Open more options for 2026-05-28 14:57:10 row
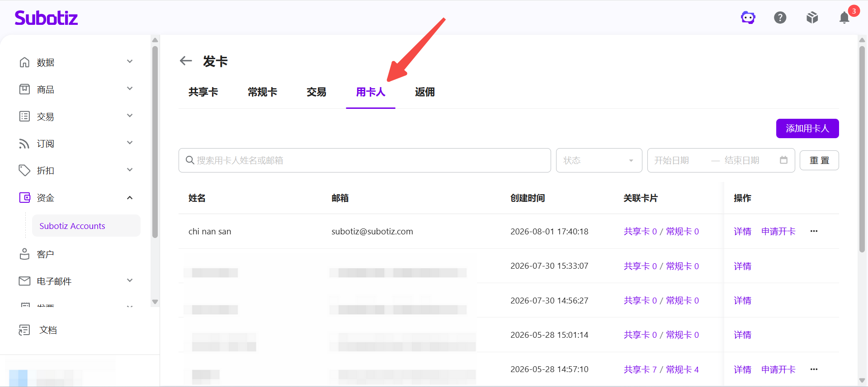This screenshot has width=868, height=387. (814, 369)
